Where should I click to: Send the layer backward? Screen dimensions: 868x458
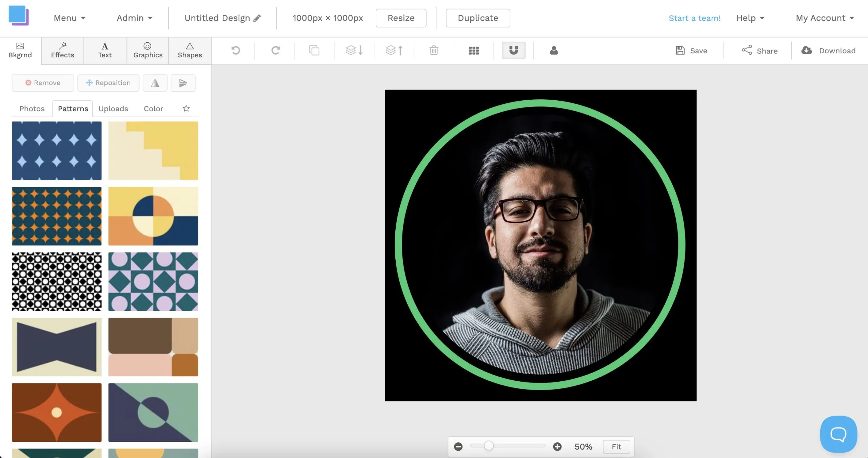click(x=354, y=51)
